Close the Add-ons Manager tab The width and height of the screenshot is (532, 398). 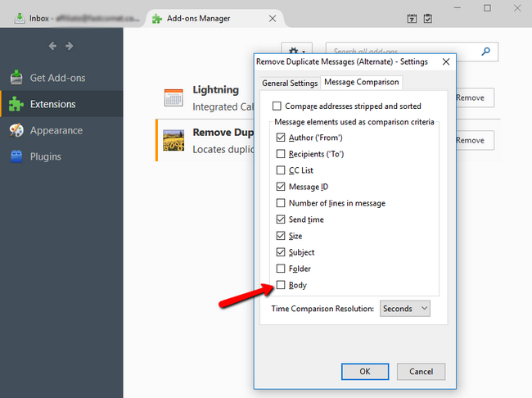(x=273, y=19)
